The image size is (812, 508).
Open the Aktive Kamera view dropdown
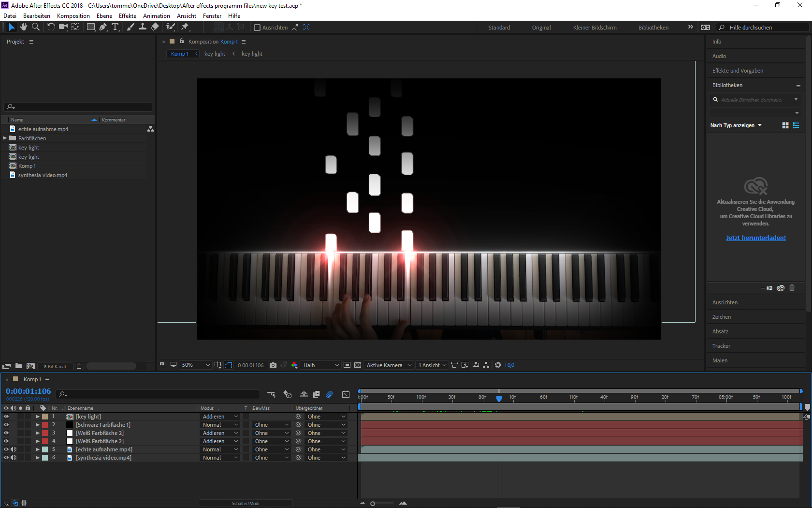click(x=388, y=365)
